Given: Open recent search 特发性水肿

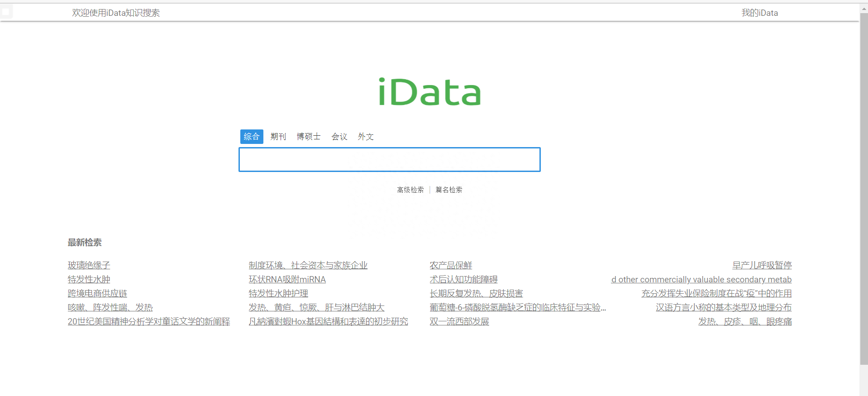Looking at the screenshot, I should (x=89, y=279).
